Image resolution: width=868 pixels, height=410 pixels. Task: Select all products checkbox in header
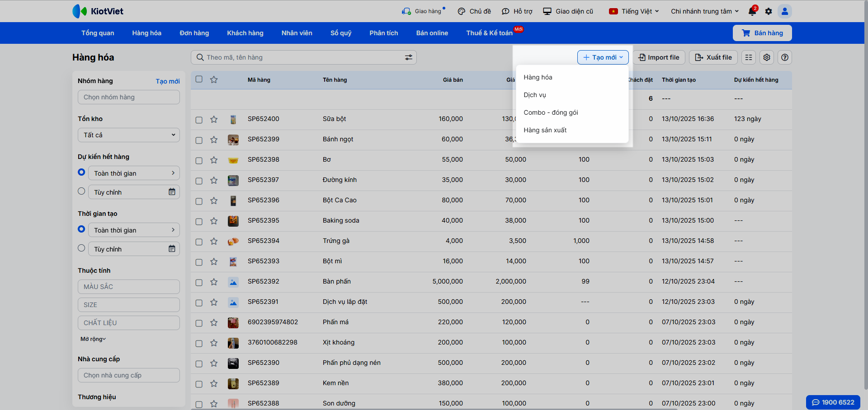pyautogui.click(x=199, y=79)
